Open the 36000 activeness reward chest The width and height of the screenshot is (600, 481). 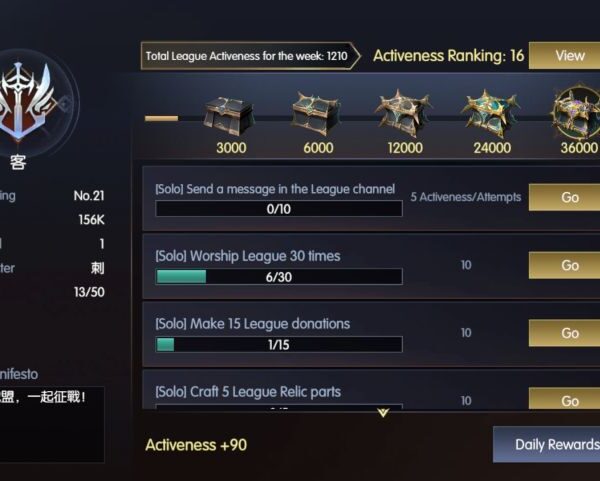coord(576,114)
